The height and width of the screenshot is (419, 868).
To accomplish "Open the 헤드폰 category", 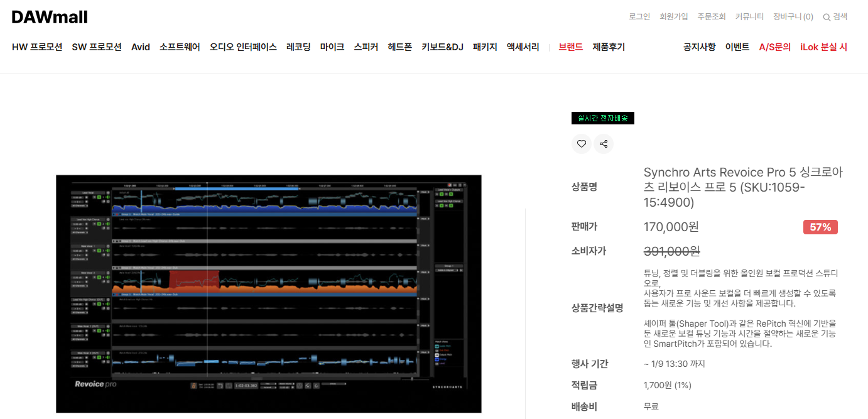I will tap(399, 47).
